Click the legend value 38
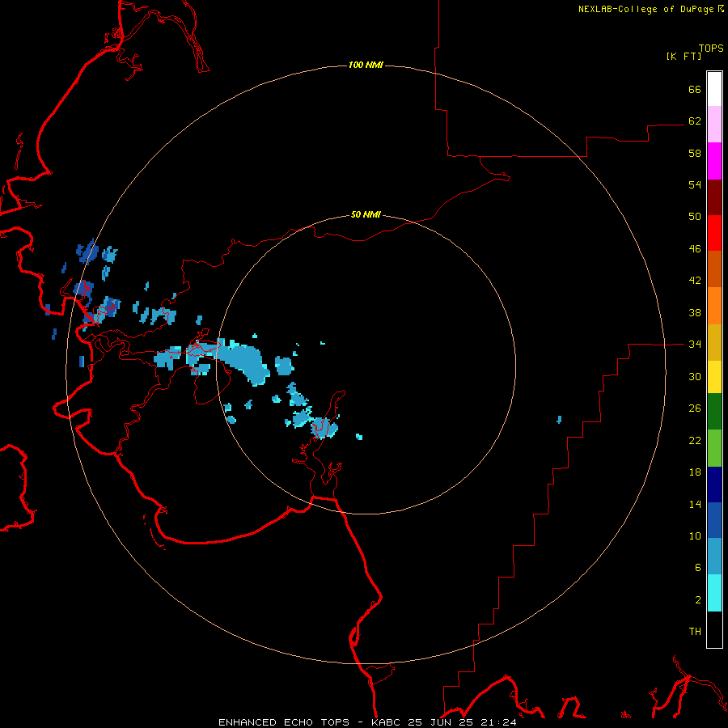 695,312
